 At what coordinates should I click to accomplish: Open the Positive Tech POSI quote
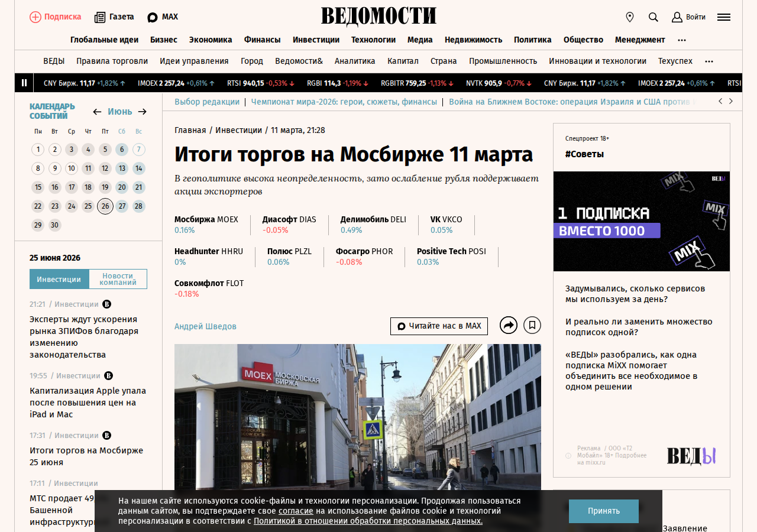point(451,257)
